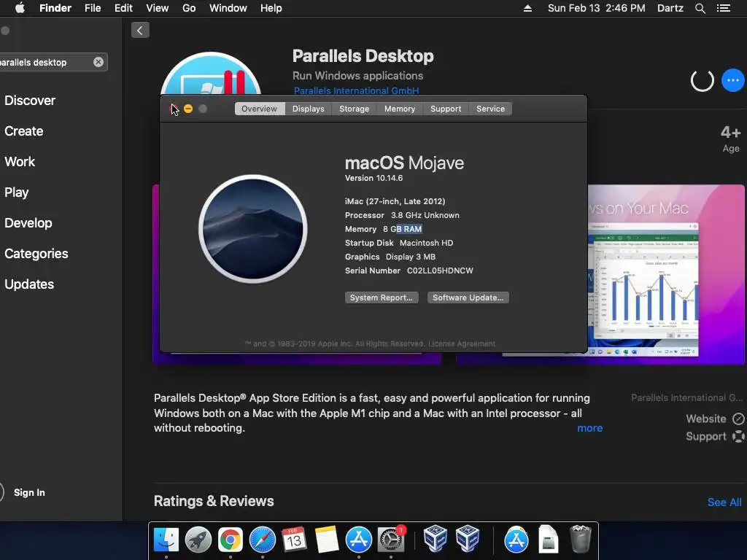This screenshot has width=747, height=560.
Task: Open Notification Center list icon
Action: 723,8
